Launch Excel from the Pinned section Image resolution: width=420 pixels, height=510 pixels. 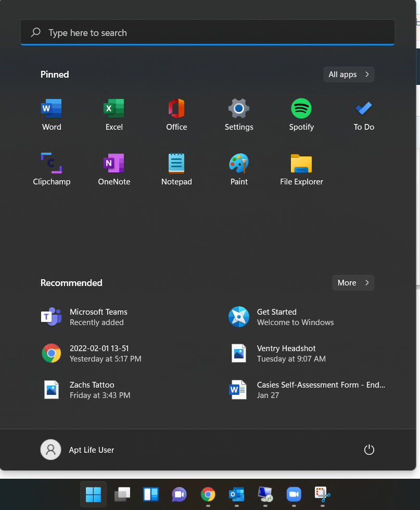pos(114,115)
